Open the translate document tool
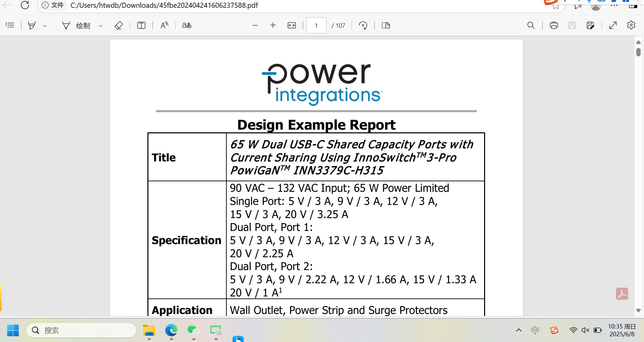 tap(187, 25)
